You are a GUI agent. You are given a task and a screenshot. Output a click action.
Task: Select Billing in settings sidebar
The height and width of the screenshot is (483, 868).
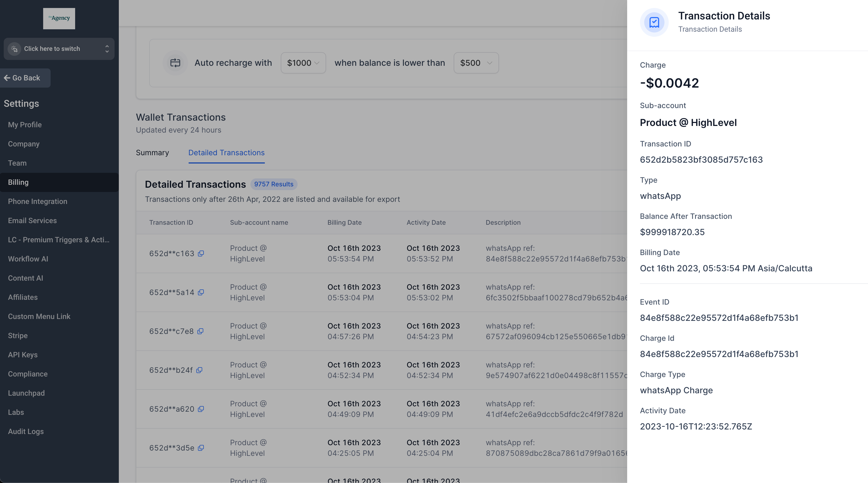59,182
